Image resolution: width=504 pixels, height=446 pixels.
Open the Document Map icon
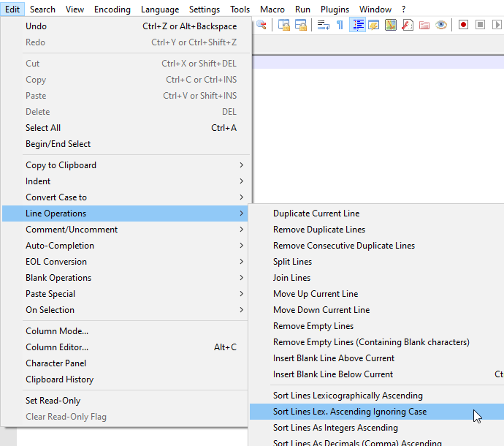coord(391,25)
